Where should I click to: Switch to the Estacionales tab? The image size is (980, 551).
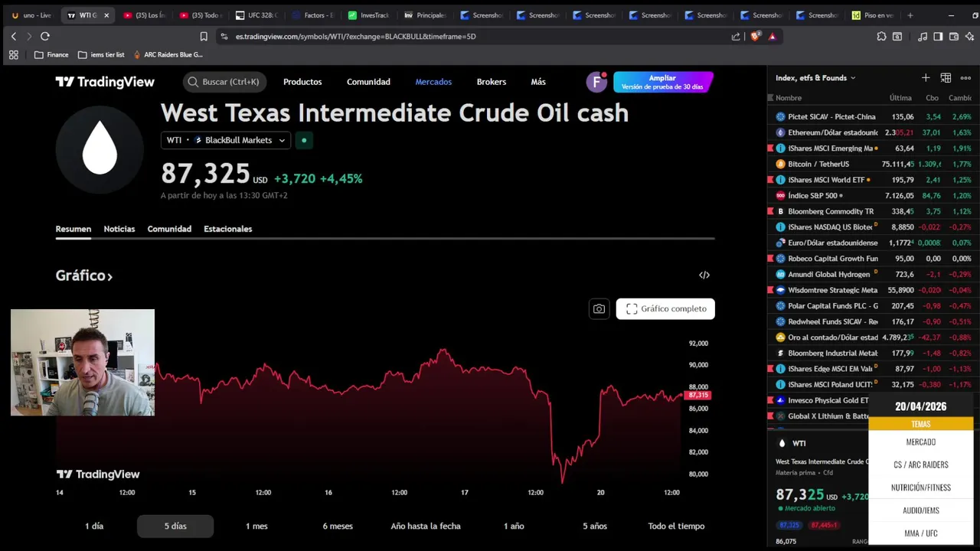[227, 229]
